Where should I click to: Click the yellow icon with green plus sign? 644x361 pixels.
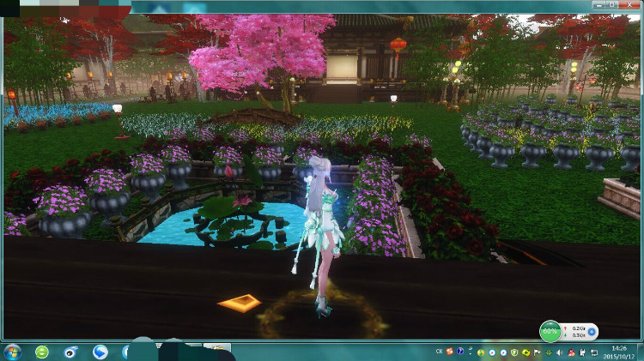526,352
